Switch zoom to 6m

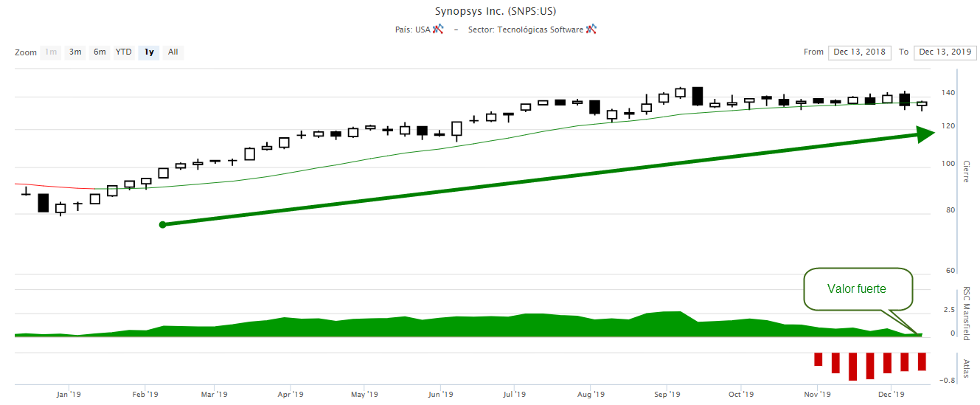(100, 52)
